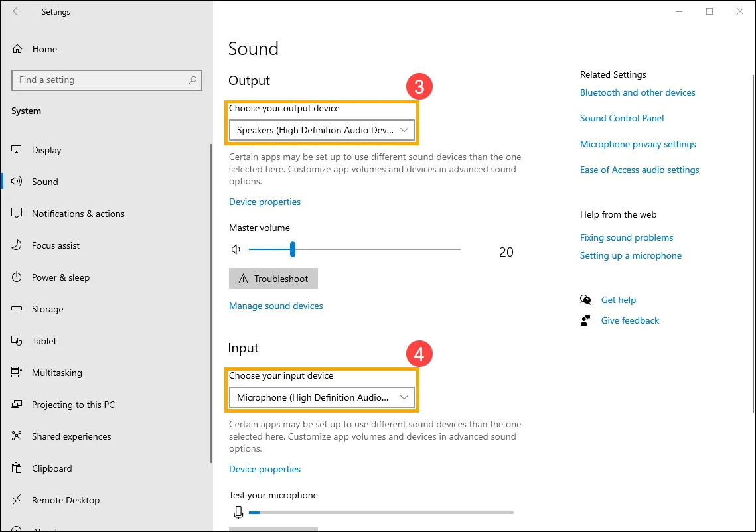Click the back arrow at top left

tap(17, 11)
